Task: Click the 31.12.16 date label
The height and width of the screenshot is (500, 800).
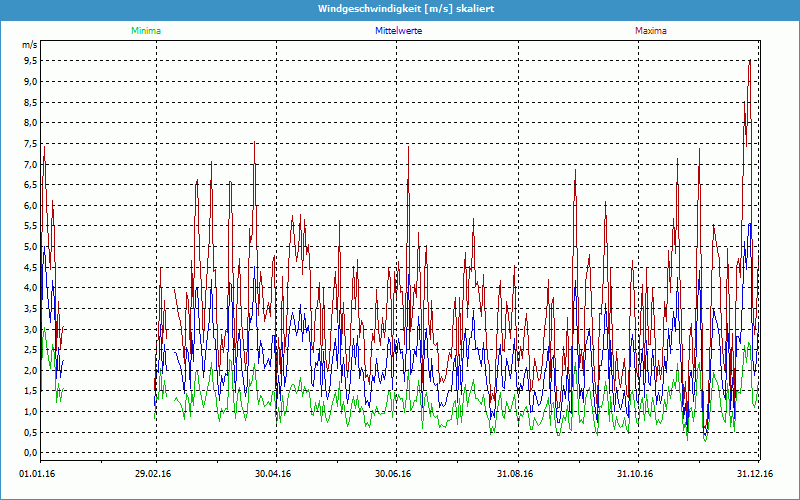Action: [756, 474]
